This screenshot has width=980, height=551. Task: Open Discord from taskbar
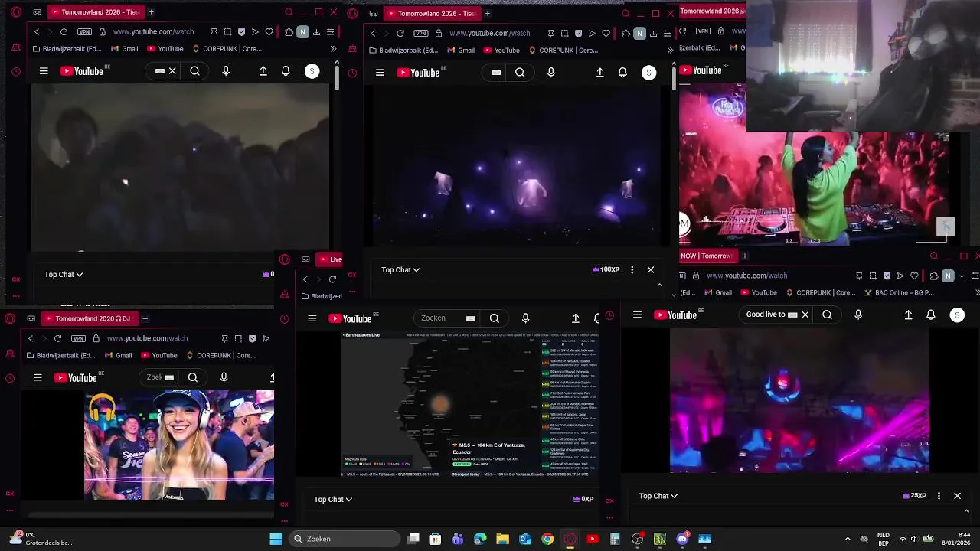point(682,539)
